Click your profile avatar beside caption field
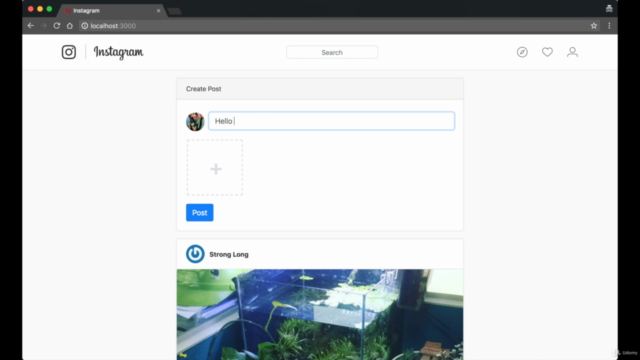 tap(195, 122)
